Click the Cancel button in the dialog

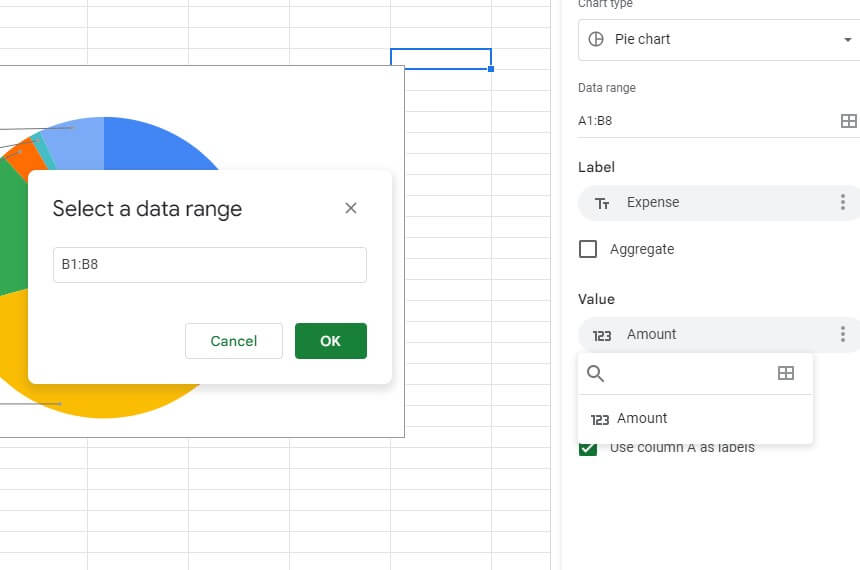(234, 341)
